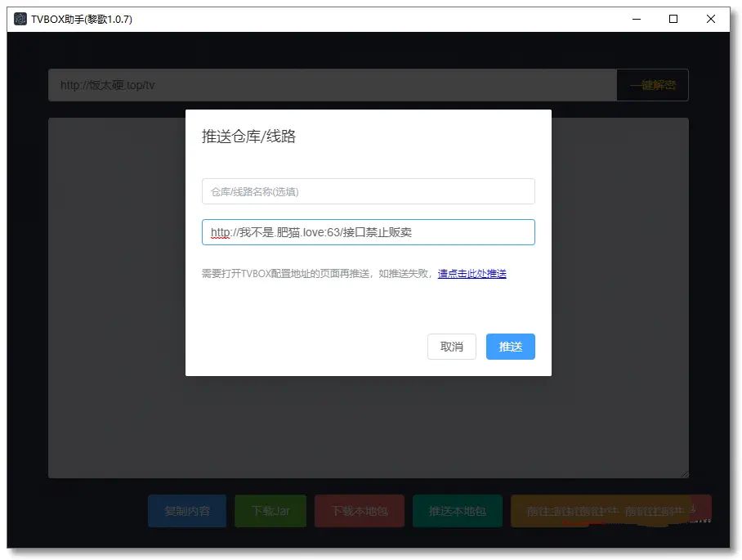This screenshot has width=742, height=560.
Task: Close the TVBOX助手 window
Action: [x=711, y=19]
